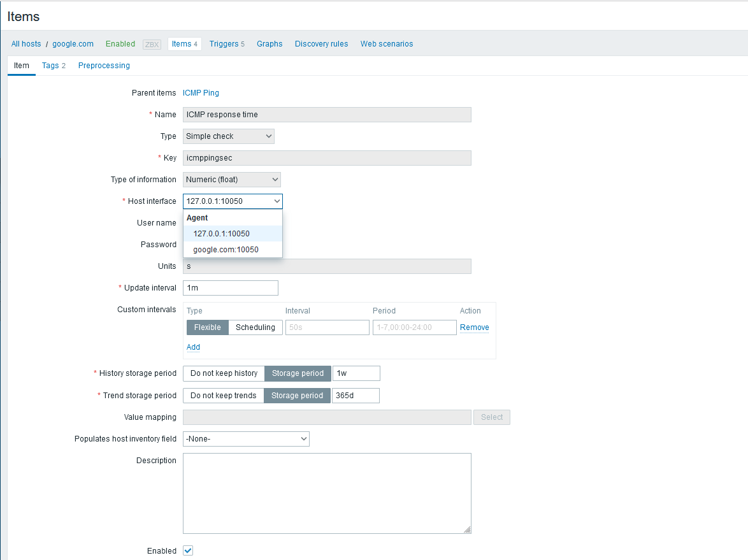Add a new custom interval
The image size is (748, 560).
[193, 347]
